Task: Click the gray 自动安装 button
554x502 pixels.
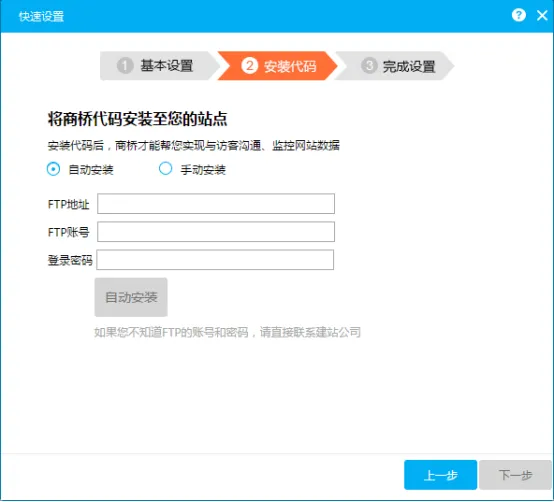Action: (131, 297)
